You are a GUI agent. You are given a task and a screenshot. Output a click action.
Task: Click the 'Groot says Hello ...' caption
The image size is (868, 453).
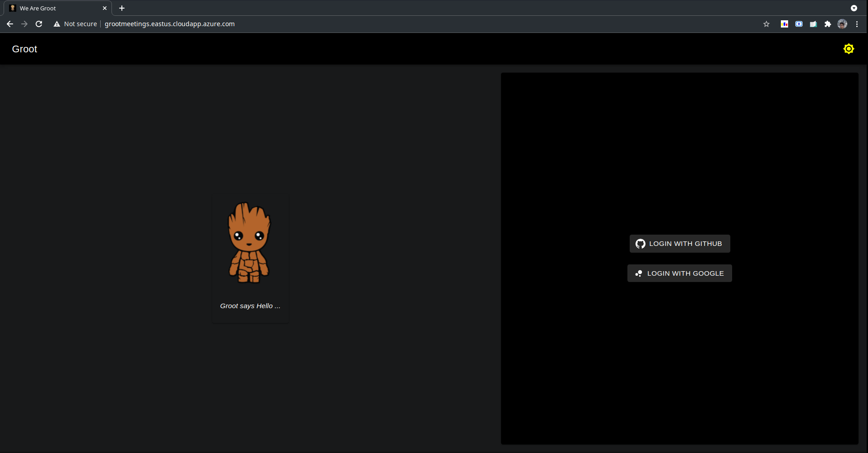pyautogui.click(x=250, y=306)
